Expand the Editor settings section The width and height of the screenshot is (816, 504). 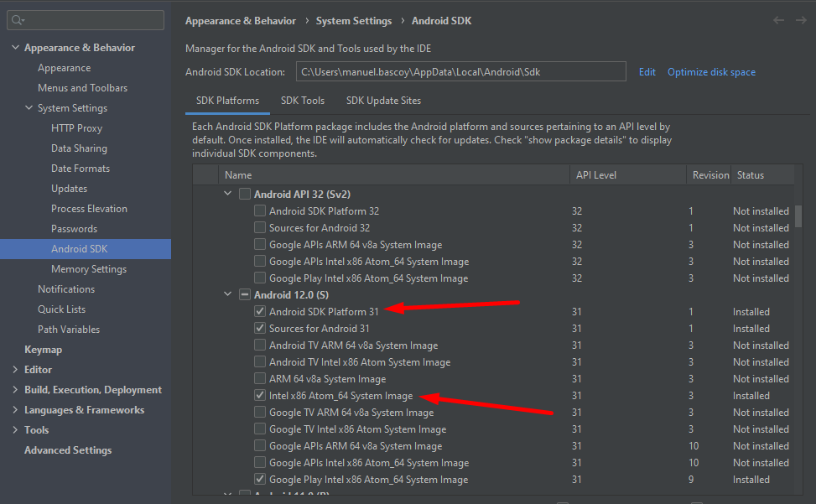[15, 370]
